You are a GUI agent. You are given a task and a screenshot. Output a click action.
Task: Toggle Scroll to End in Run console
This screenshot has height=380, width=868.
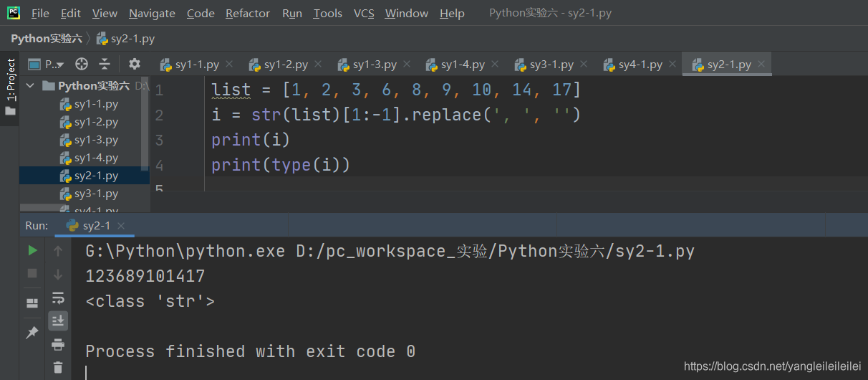[58, 320]
